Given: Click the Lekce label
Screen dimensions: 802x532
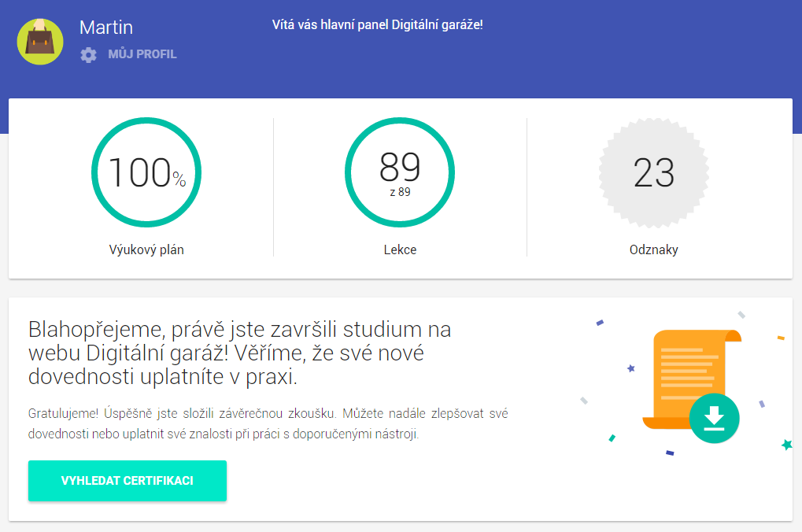Looking at the screenshot, I should coord(400,249).
